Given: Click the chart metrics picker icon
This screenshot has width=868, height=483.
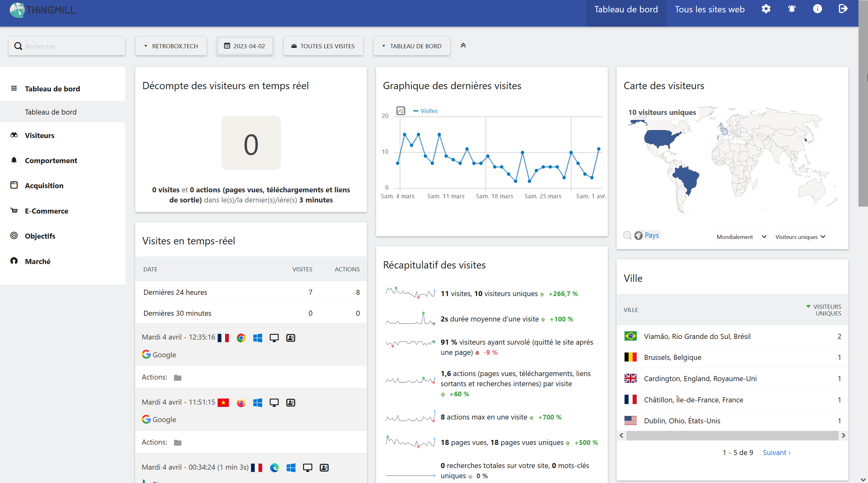Looking at the screenshot, I should point(401,111).
